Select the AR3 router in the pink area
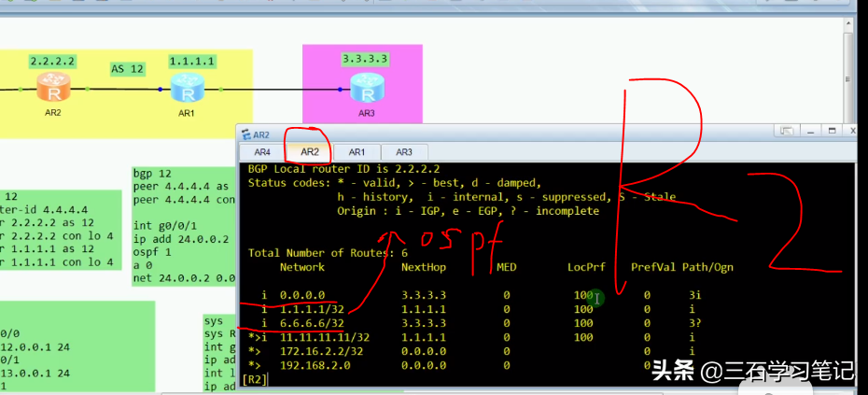868x395 pixels. point(367,88)
